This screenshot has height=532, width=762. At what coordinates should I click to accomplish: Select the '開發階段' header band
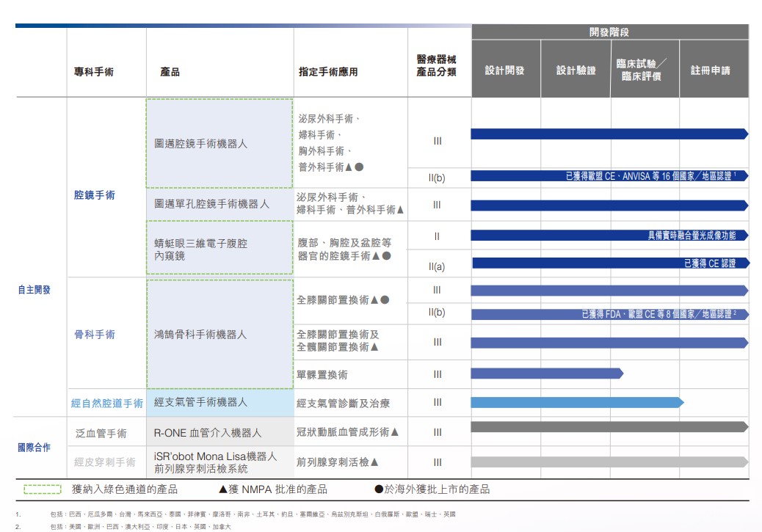tap(610, 32)
